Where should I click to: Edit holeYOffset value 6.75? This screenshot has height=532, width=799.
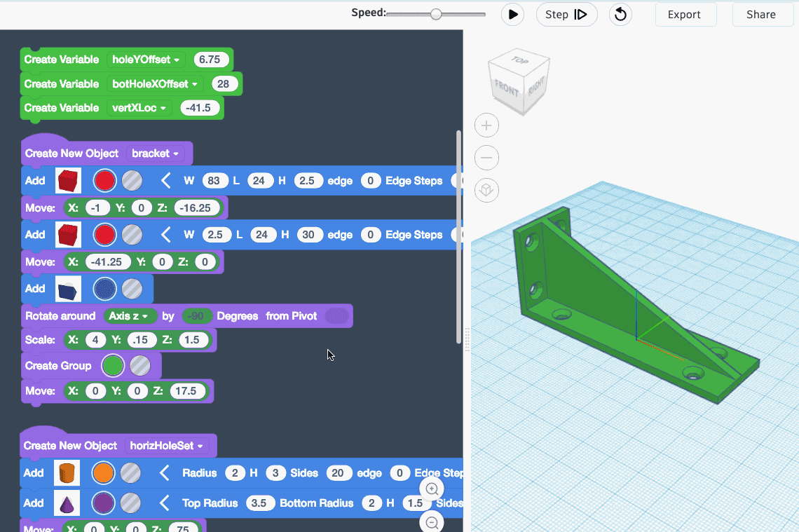210,60
